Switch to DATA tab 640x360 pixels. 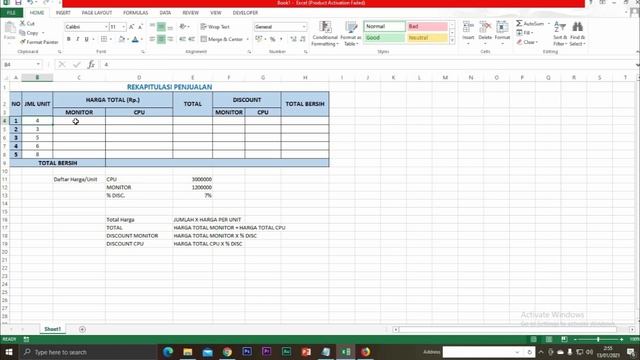[165, 13]
